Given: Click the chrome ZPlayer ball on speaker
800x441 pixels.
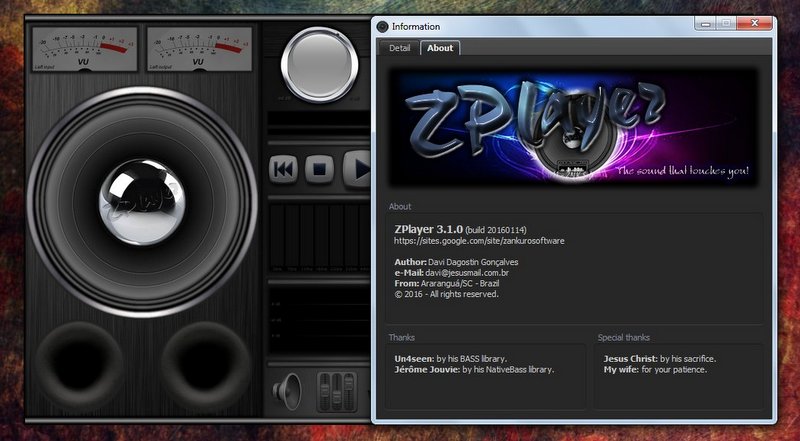Looking at the screenshot, I should tap(142, 202).
